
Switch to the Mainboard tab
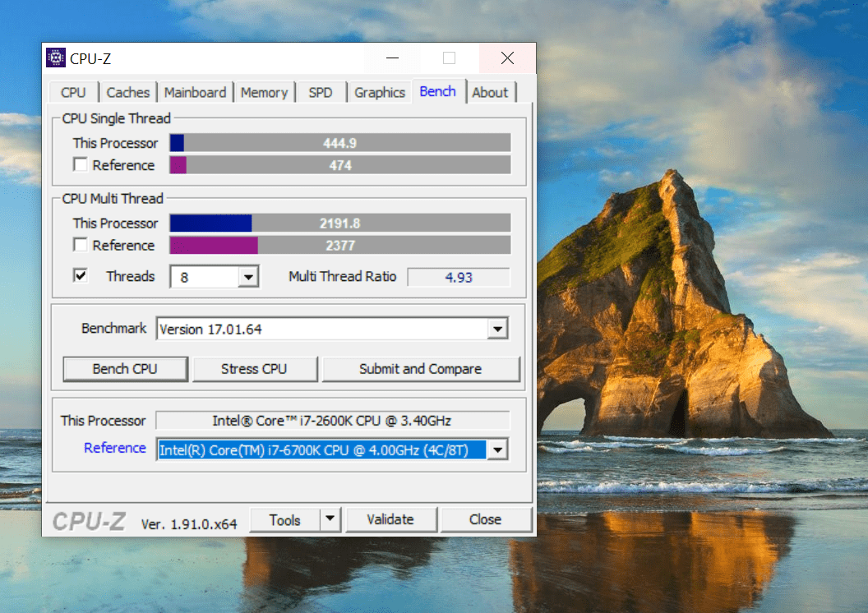pyautogui.click(x=195, y=92)
